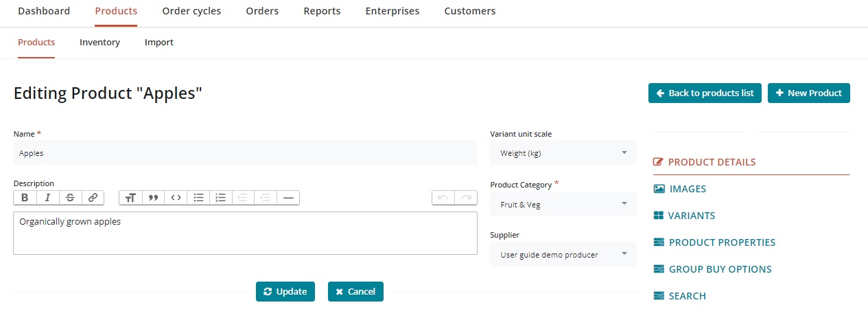The height and width of the screenshot is (318, 868).
Task: Open Variants in the sidebar
Action: click(x=692, y=216)
